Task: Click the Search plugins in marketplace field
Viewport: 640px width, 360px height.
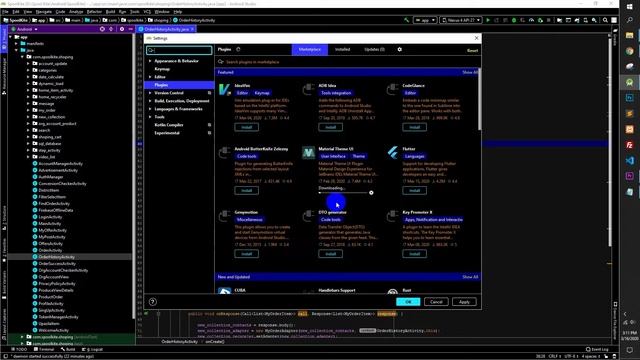Action: (x=347, y=62)
